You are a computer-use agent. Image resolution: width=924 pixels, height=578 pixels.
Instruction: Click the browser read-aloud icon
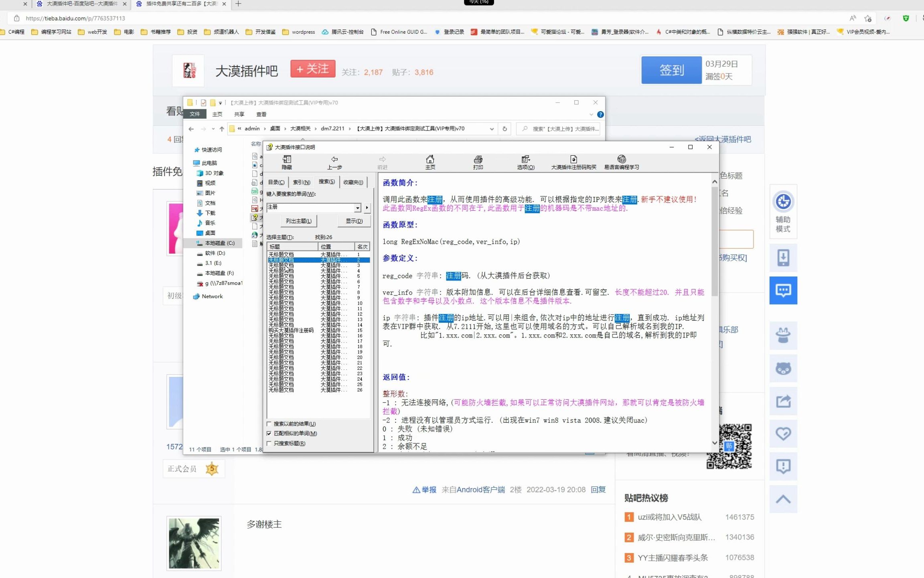[x=853, y=18]
